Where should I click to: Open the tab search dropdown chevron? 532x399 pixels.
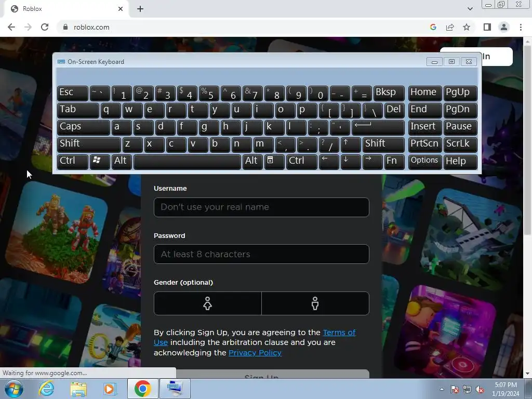tap(470, 9)
